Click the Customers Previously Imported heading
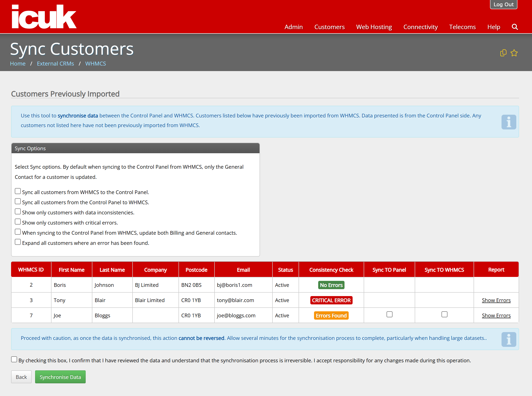532x396 pixels. [65, 94]
